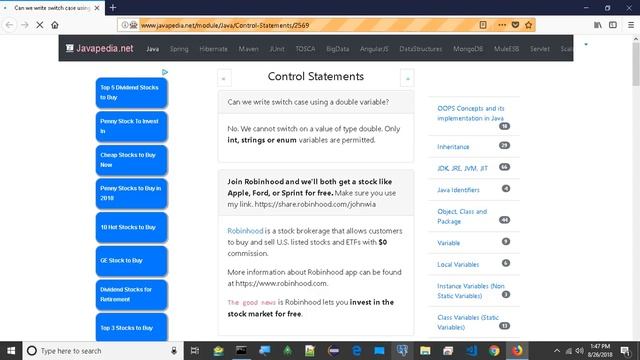Open 'Dividend Stocks for Retirement' ad
This screenshot has width=640, height=360.
click(x=131, y=294)
